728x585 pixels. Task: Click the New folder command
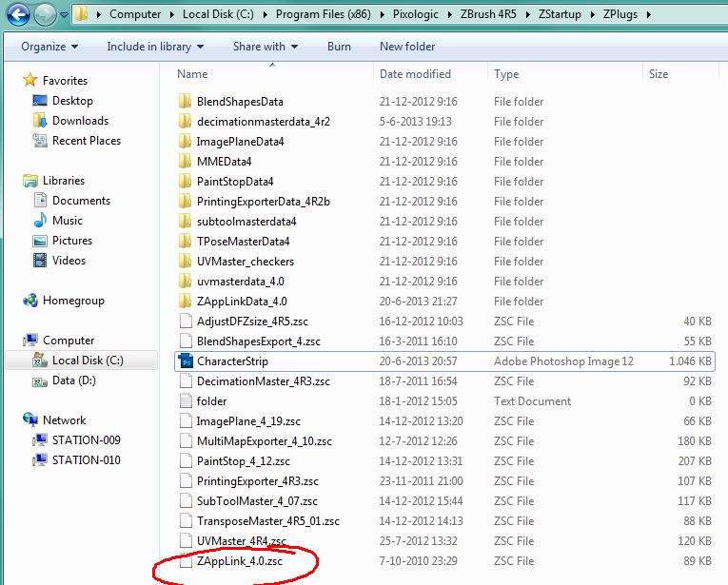pyautogui.click(x=407, y=47)
